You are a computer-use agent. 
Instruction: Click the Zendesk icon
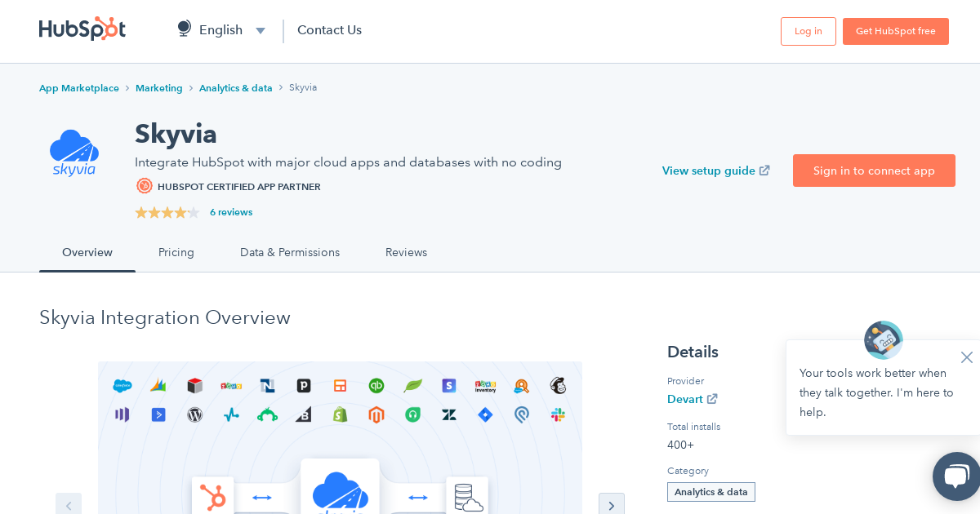[449, 415]
